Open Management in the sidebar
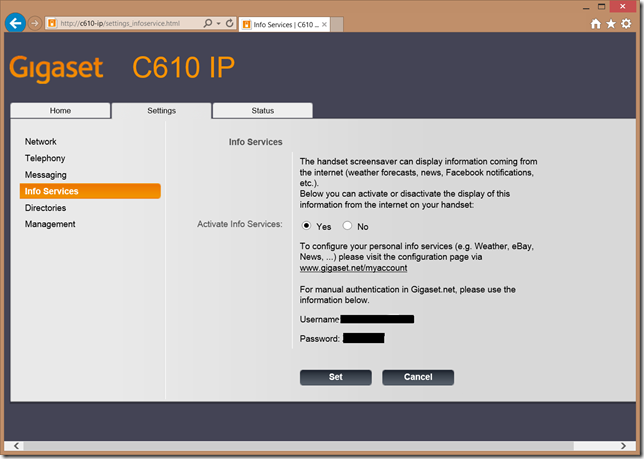 [x=50, y=224]
